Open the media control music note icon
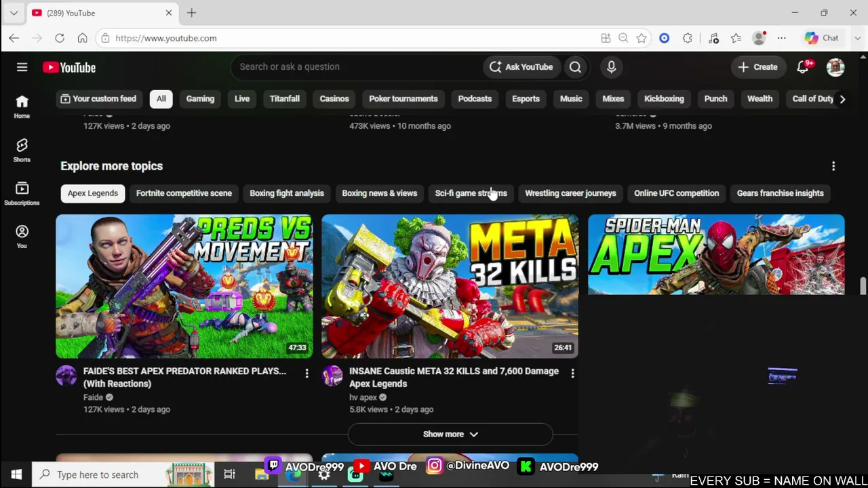 [x=713, y=38]
